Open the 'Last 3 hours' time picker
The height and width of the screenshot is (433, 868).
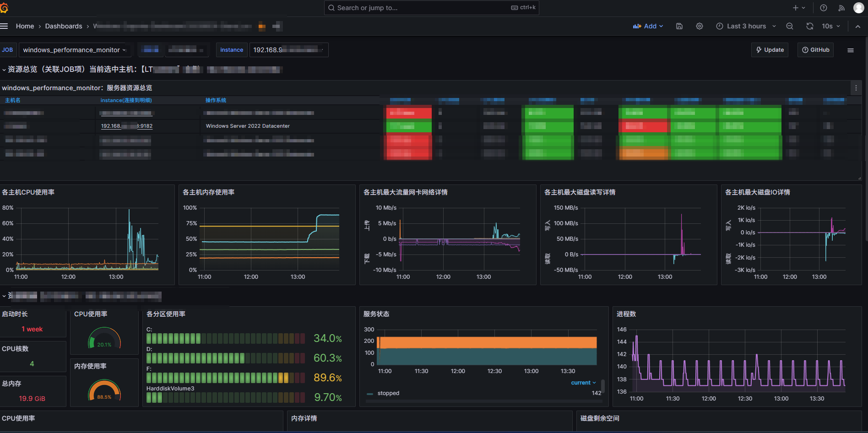[746, 26]
